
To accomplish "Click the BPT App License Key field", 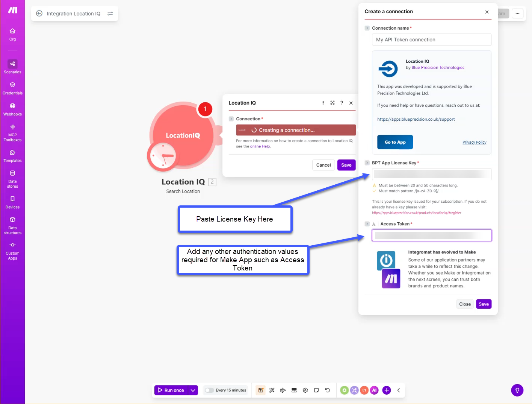I will [431, 174].
